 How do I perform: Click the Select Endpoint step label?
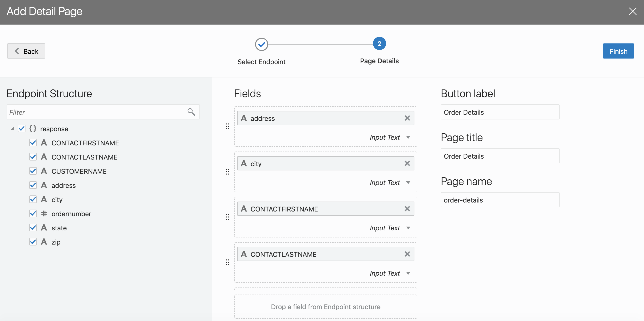(261, 62)
